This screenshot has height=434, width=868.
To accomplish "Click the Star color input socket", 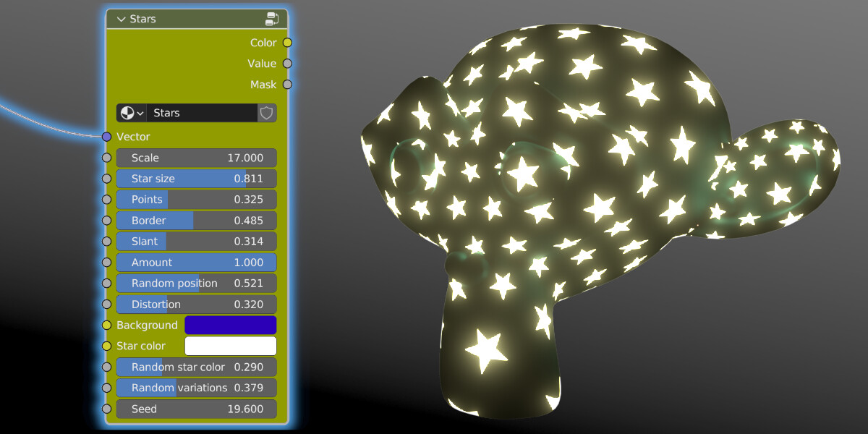I will click(x=107, y=346).
